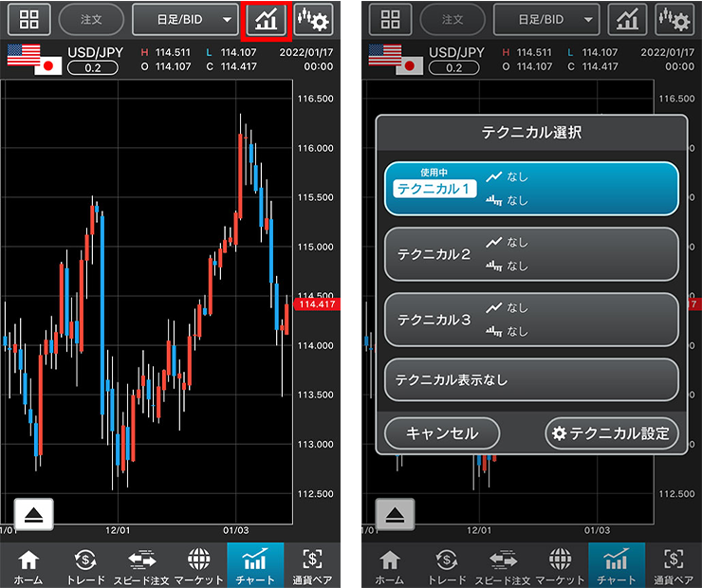Tap the red-outlined technical indicator chart icon

coord(266,19)
